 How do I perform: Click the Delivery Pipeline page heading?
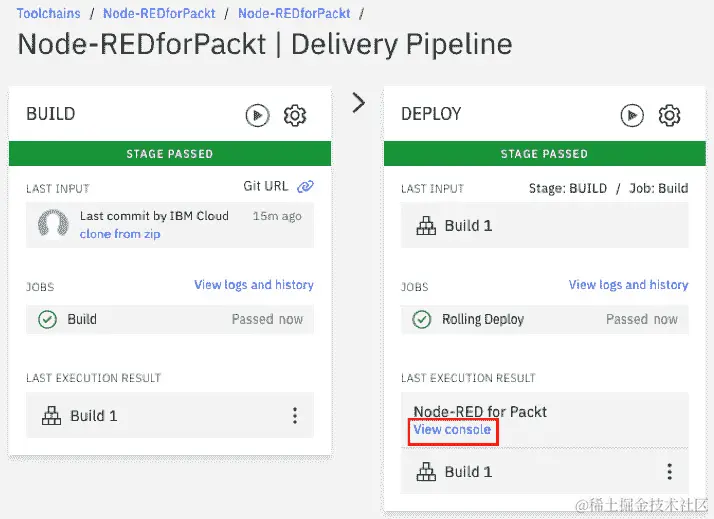click(x=265, y=45)
